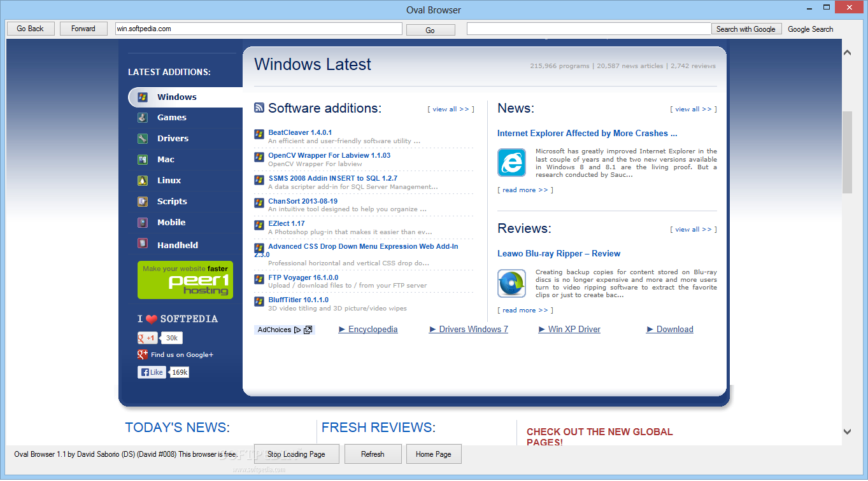The height and width of the screenshot is (481, 868).
Task: Click the Forward navigation button
Action: [x=83, y=29]
